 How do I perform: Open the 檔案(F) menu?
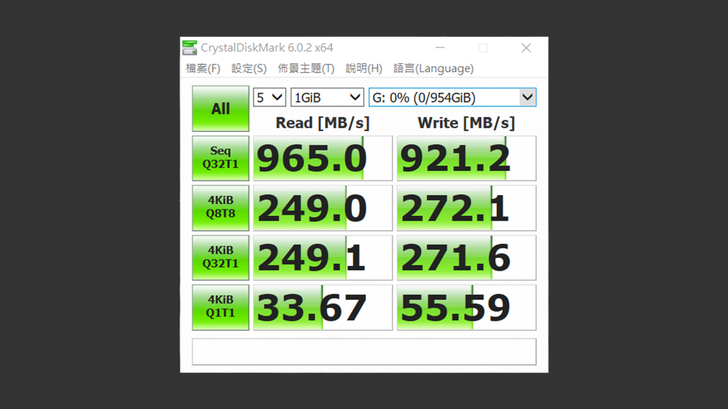point(203,69)
